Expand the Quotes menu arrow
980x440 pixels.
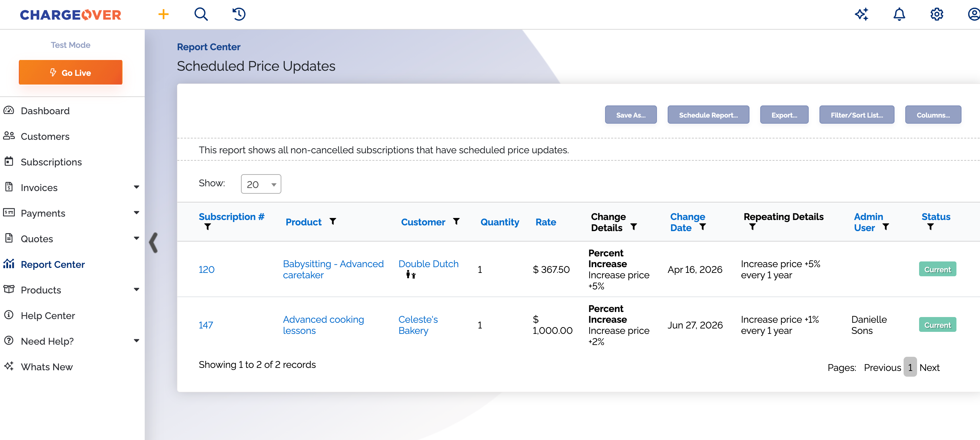coord(136,239)
